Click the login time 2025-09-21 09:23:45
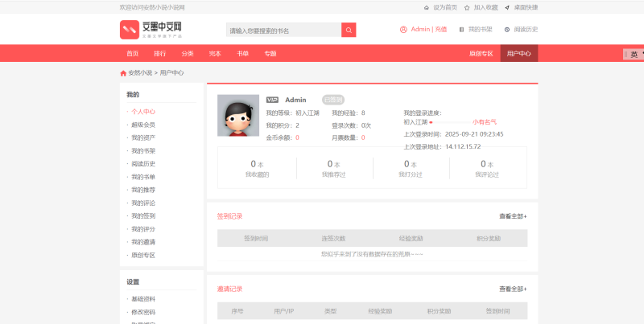The image size is (644, 324). (x=474, y=134)
